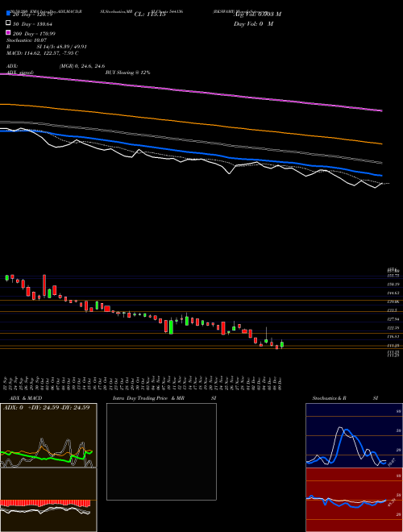Image resolution: width=403 pixels, height=532 pixels.
Task: Click the last green candlestick on 09 Dec
Action: pyautogui.click(x=282, y=344)
